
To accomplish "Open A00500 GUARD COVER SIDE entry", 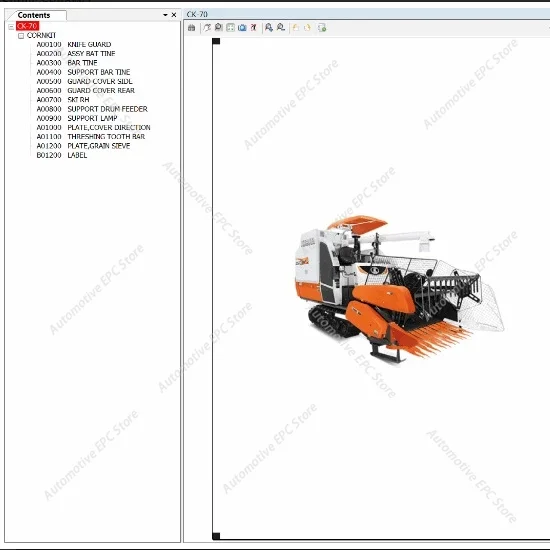I will click(x=85, y=81).
